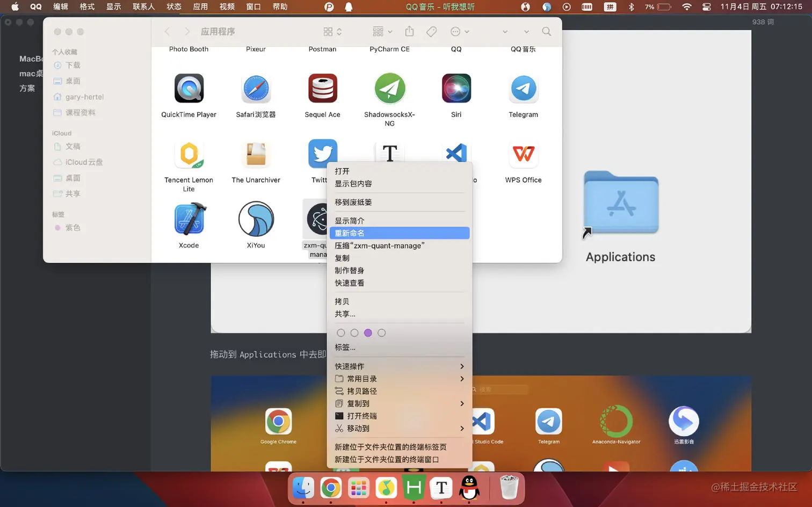
Task: Choose 快速查看 in the context menu
Action: tap(399, 283)
